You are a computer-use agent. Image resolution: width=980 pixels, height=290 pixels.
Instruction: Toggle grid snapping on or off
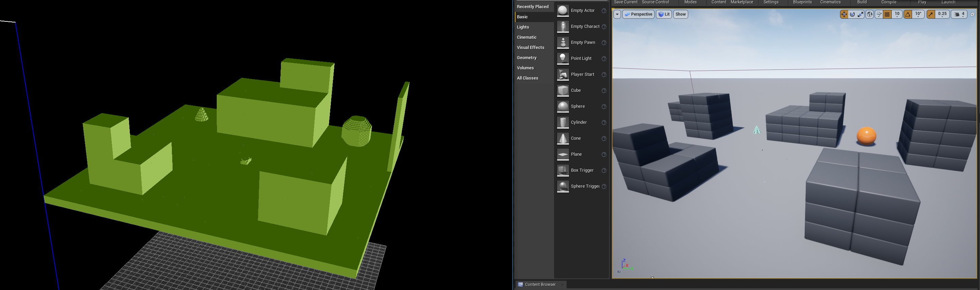tap(888, 15)
